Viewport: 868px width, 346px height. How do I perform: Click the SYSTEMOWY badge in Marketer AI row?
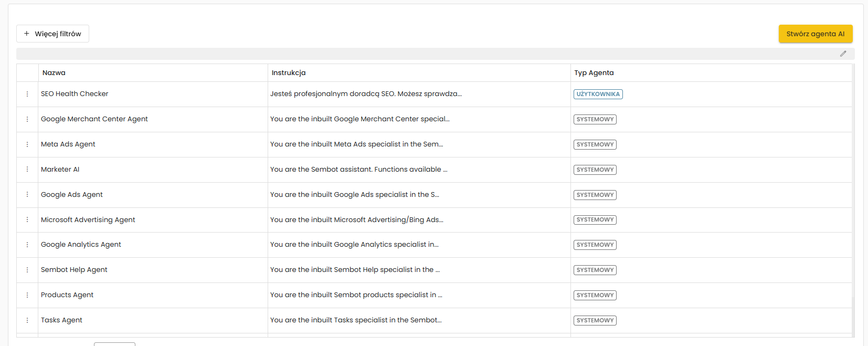(x=595, y=170)
